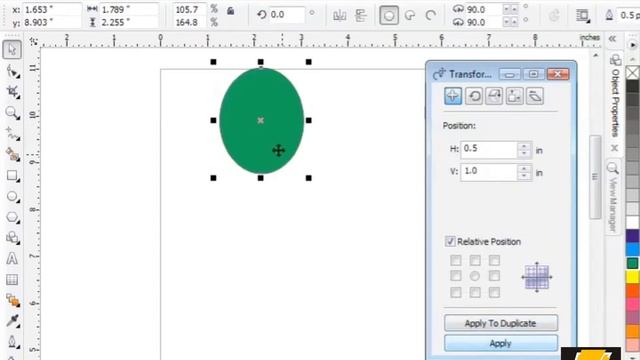This screenshot has height=360, width=640.
Task: Select the Smart Fill tool
Action: coord(12,154)
